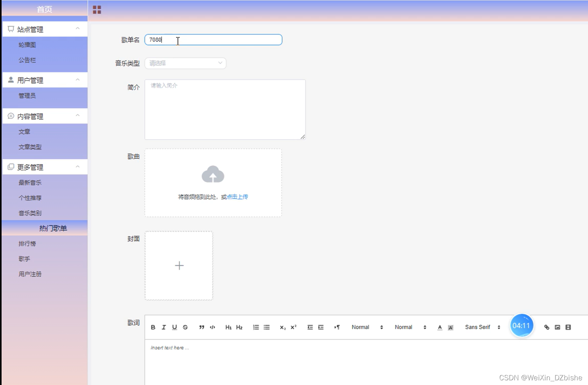Viewport: 588px width, 385px height.
Task: Insert an image in lyrics editor
Action: (x=557, y=327)
